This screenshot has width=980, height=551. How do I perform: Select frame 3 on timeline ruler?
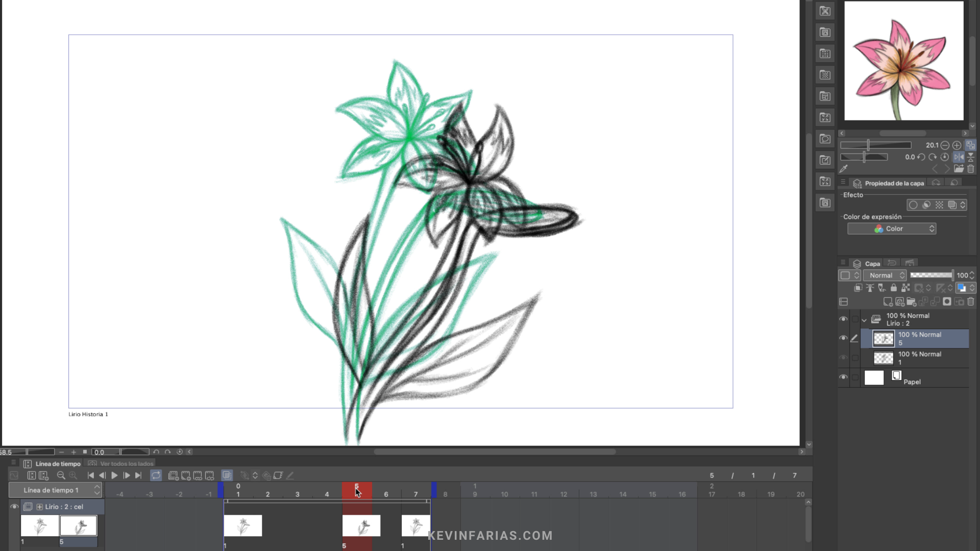(x=297, y=494)
